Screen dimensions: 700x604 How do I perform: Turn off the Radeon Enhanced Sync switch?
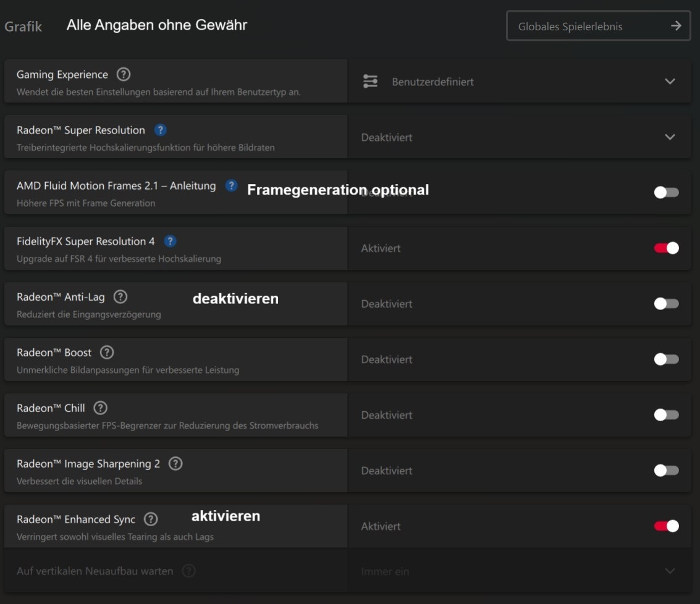tap(666, 526)
